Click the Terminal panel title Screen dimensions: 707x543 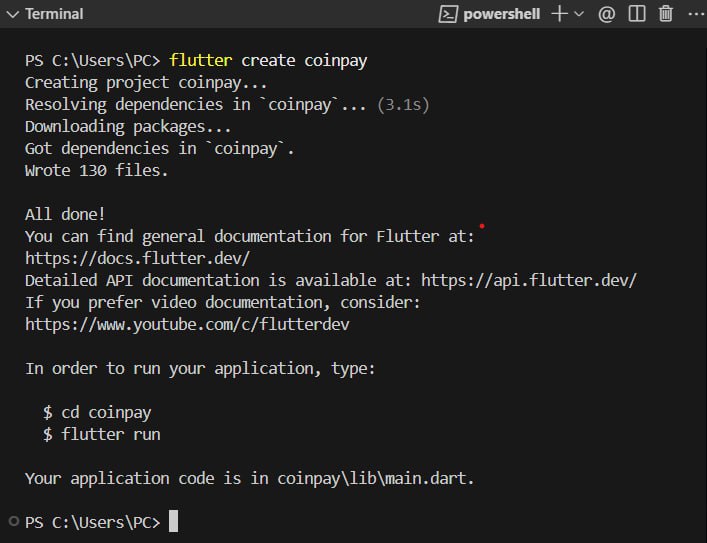click(54, 14)
